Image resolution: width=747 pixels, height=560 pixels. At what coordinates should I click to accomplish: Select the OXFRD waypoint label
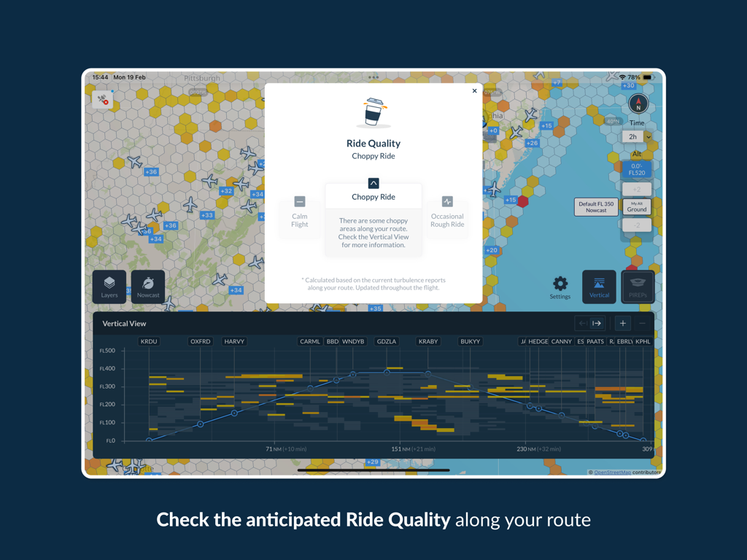click(200, 341)
